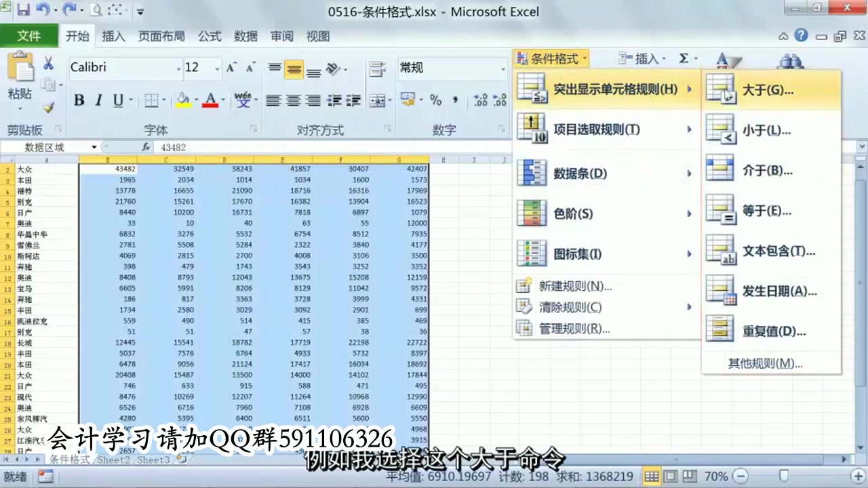The height and width of the screenshot is (488, 868).
Task: Toggle Italic formatting
Action: [98, 100]
